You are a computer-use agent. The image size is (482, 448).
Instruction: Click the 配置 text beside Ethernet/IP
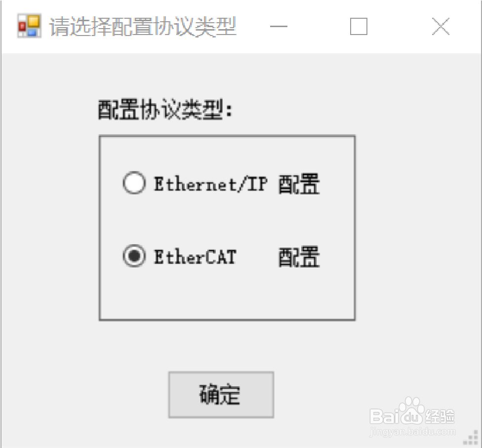(x=299, y=184)
